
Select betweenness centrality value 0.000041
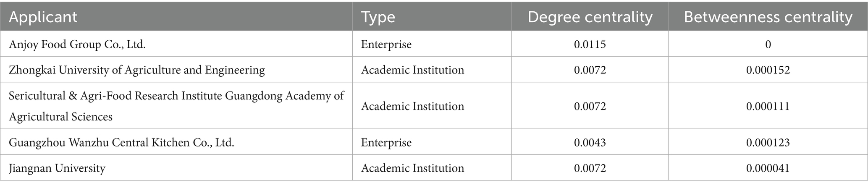point(768,168)
